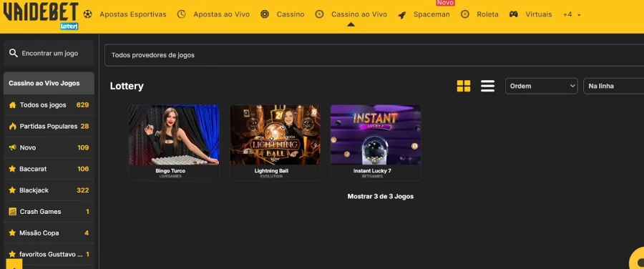Open the Ordem sort dropdown
Viewport: 644px width, 269px height.
click(x=542, y=86)
